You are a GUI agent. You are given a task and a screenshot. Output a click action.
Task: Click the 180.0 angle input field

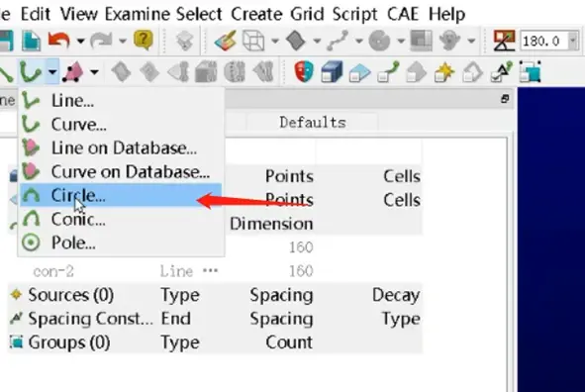point(544,41)
